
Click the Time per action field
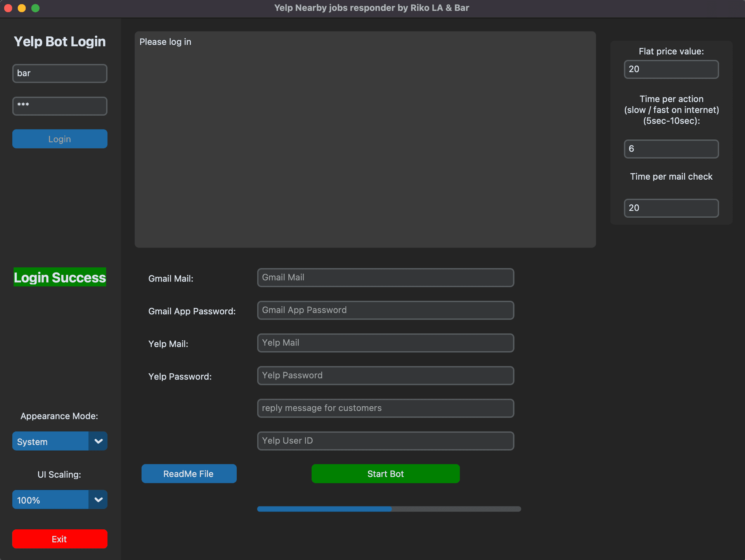[671, 149]
